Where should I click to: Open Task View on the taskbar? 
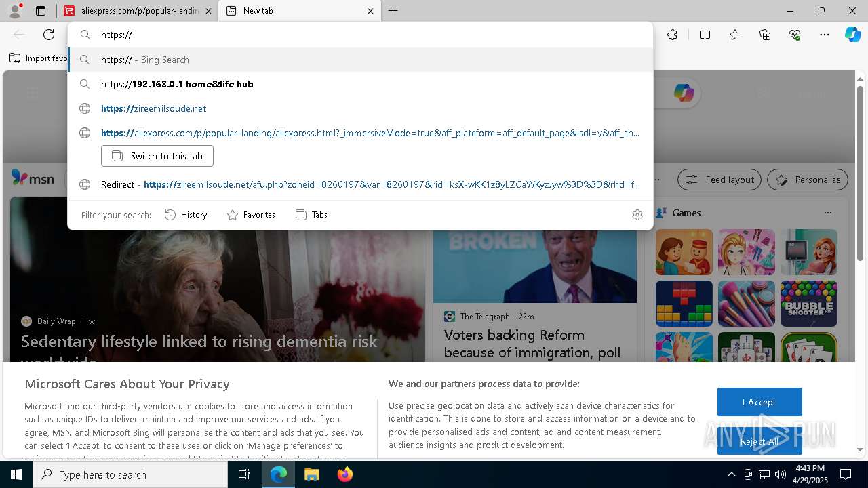pyautogui.click(x=244, y=474)
